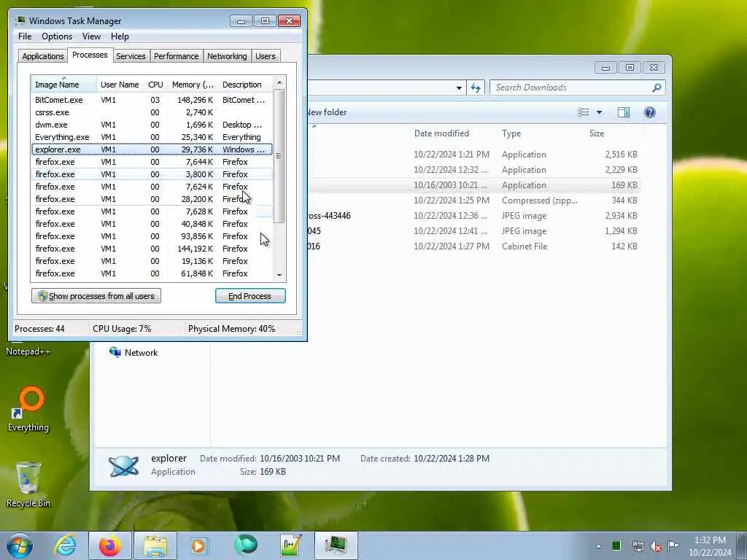Click the Explorer help question mark icon
747x560 pixels.
coord(649,112)
